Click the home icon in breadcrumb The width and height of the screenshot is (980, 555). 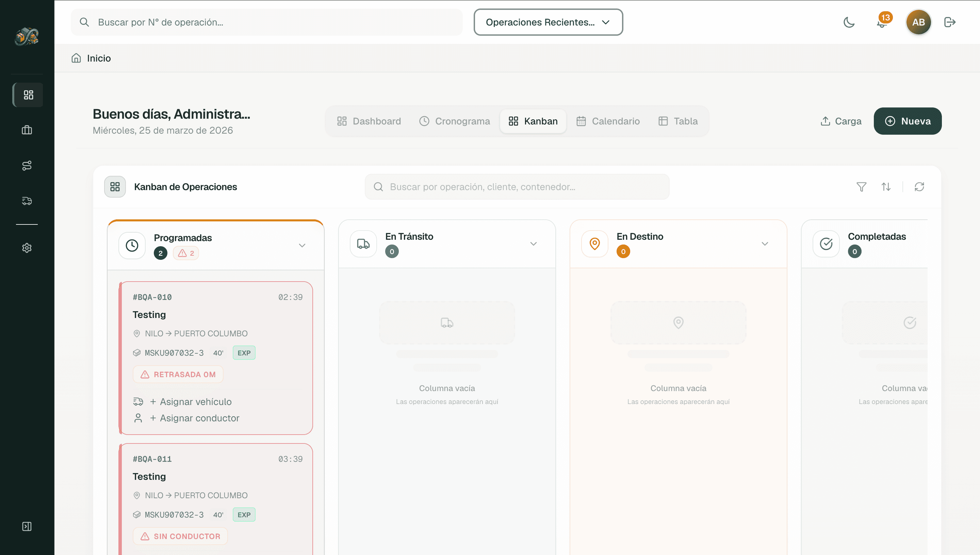pos(76,58)
